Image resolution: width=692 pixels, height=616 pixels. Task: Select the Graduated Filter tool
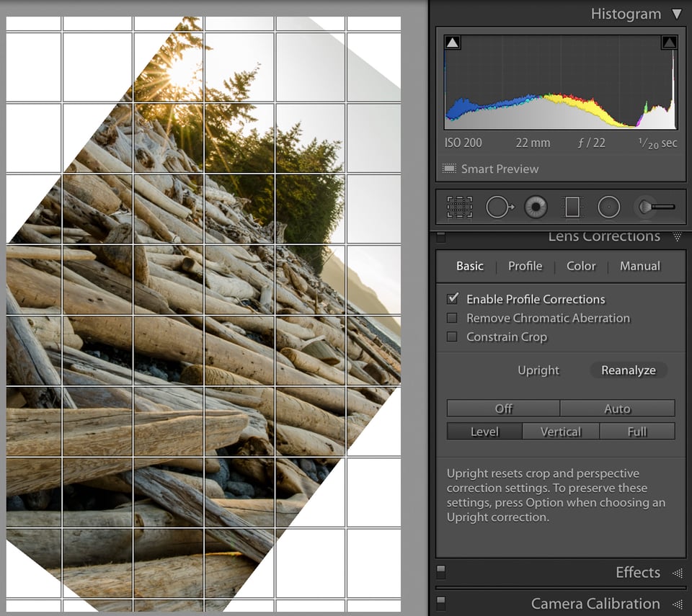(572, 207)
